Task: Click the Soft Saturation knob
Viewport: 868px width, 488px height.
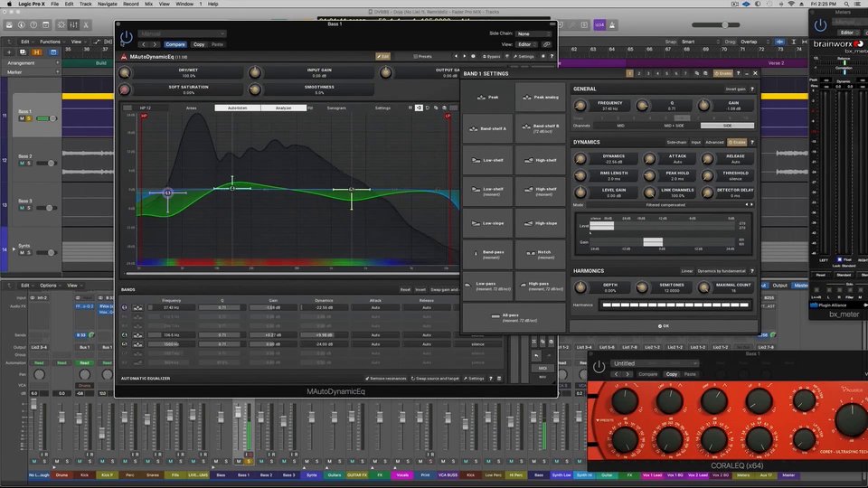Action: [x=125, y=89]
